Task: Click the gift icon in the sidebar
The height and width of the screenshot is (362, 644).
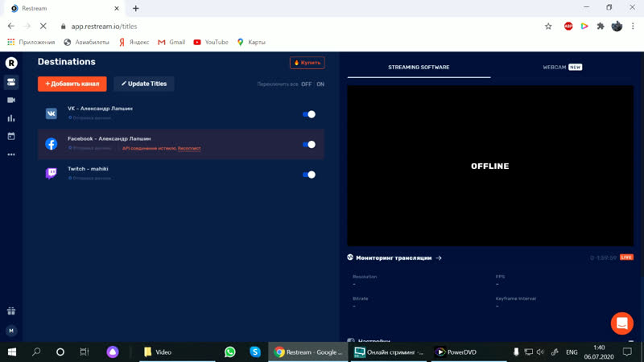Action: point(11,311)
